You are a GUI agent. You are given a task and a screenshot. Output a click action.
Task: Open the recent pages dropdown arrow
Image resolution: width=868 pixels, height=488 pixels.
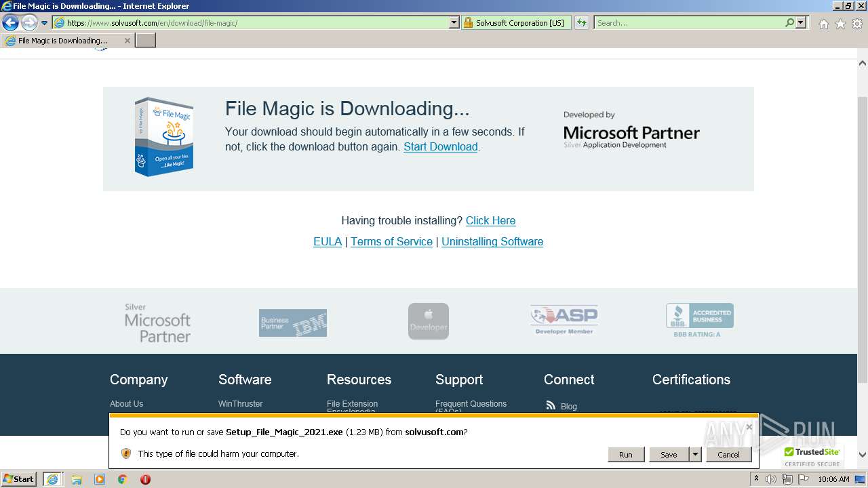coord(45,23)
